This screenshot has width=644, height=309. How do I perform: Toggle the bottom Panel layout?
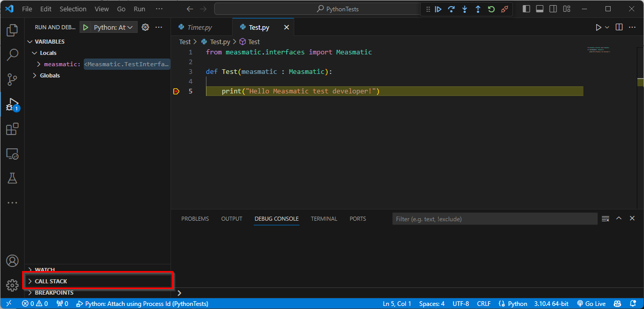click(540, 9)
